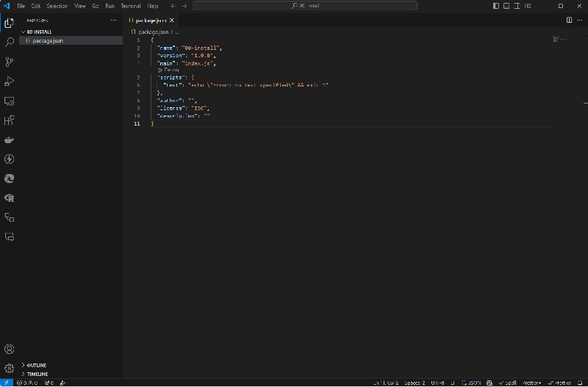Open the Thunder Client lightning icon

pos(9,159)
